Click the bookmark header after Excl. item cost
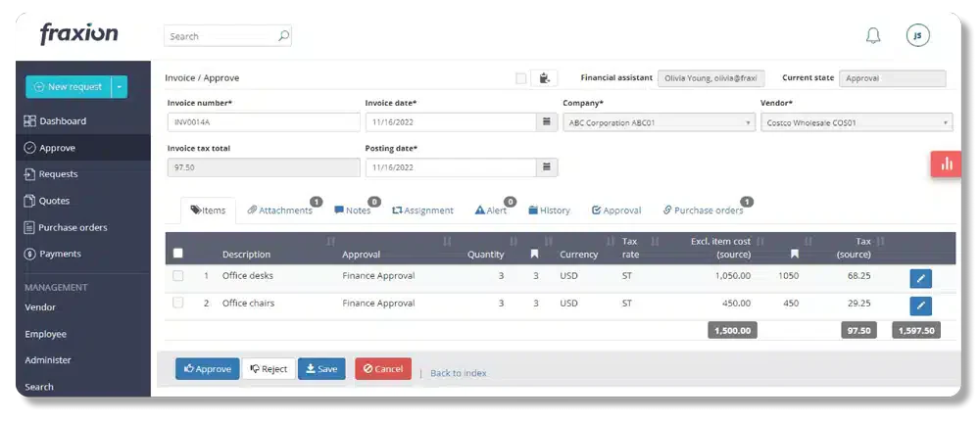The width and height of the screenshot is (980, 422). point(795,254)
